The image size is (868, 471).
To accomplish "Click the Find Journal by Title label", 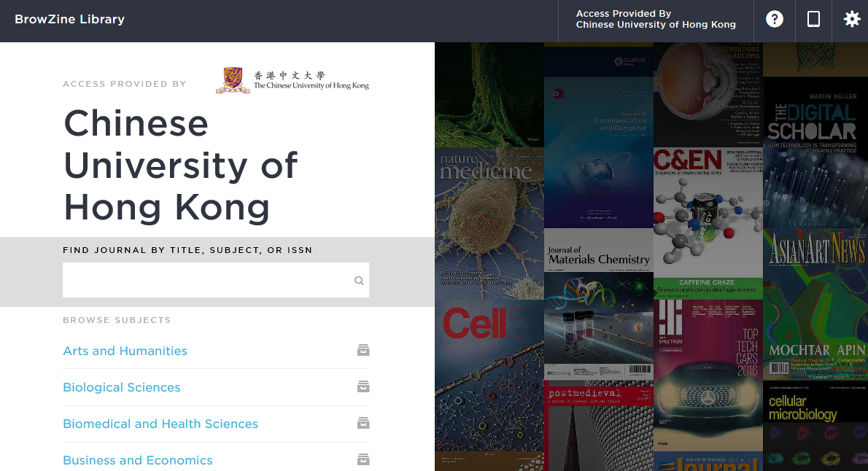I will pos(187,250).
